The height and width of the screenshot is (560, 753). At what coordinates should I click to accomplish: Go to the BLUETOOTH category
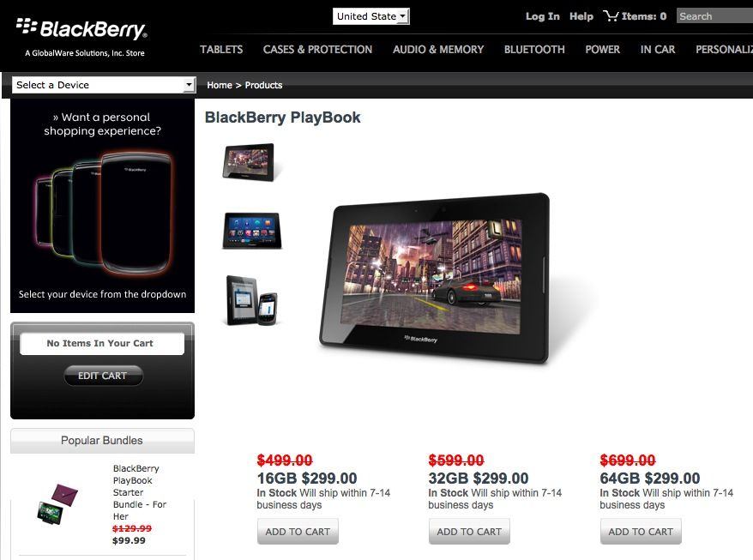point(534,50)
